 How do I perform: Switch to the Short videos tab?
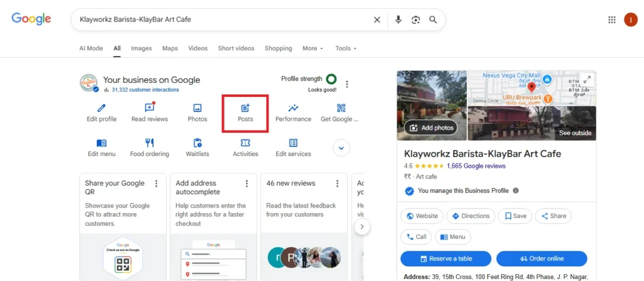[x=236, y=48]
